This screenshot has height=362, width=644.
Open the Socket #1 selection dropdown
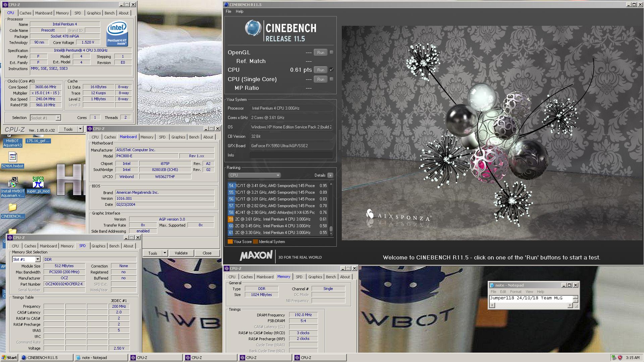coord(58,118)
